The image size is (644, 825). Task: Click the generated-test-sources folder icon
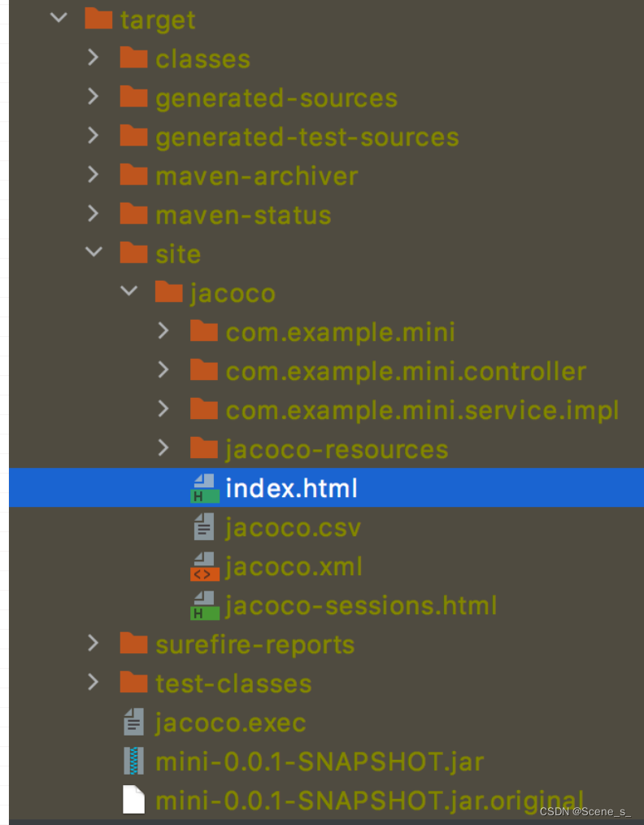point(133,135)
